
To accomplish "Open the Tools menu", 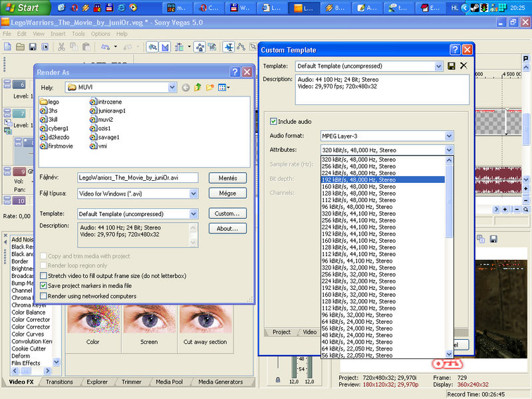I will pyautogui.click(x=78, y=34).
